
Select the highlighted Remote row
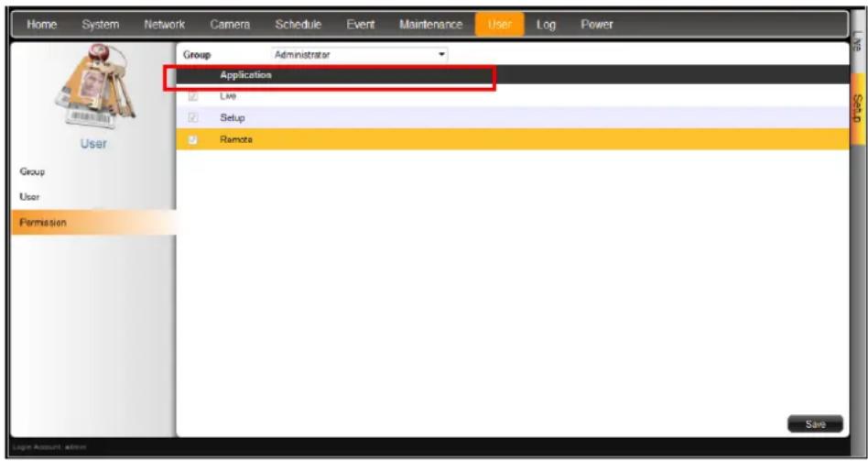tap(513, 139)
